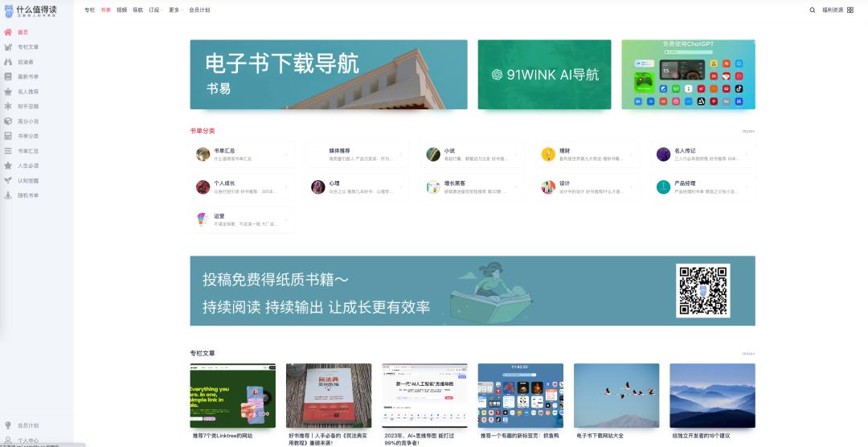868x447 pixels.
Task: Click the 增长黑客 category icon
Action: (x=433, y=187)
